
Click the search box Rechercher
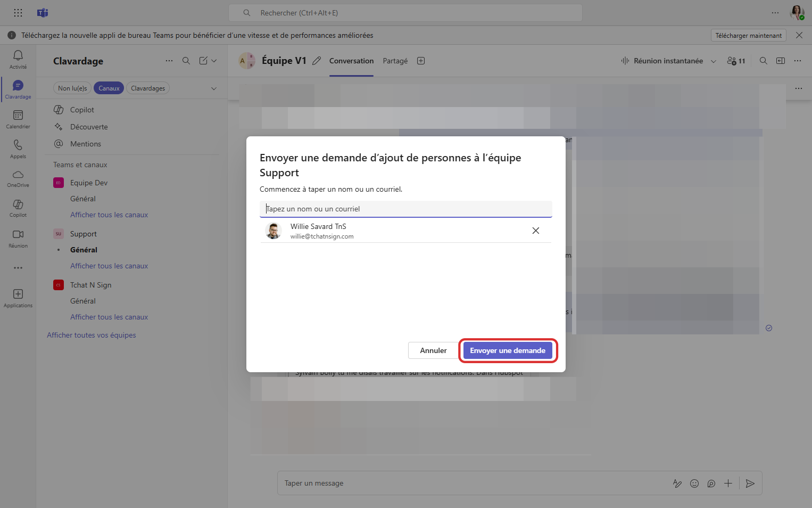pos(405,13)
